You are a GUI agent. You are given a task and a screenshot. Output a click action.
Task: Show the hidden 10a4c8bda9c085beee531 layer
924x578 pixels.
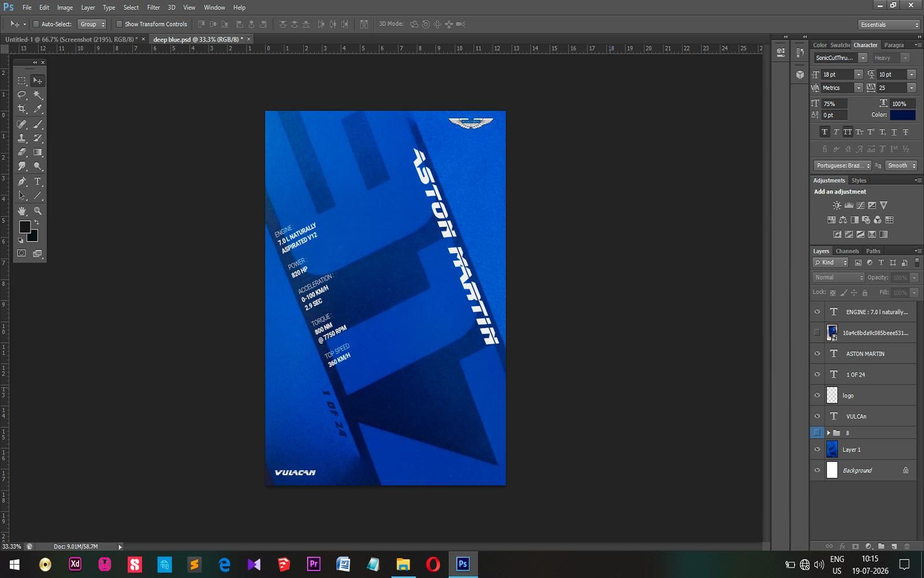tap(817, 332)
